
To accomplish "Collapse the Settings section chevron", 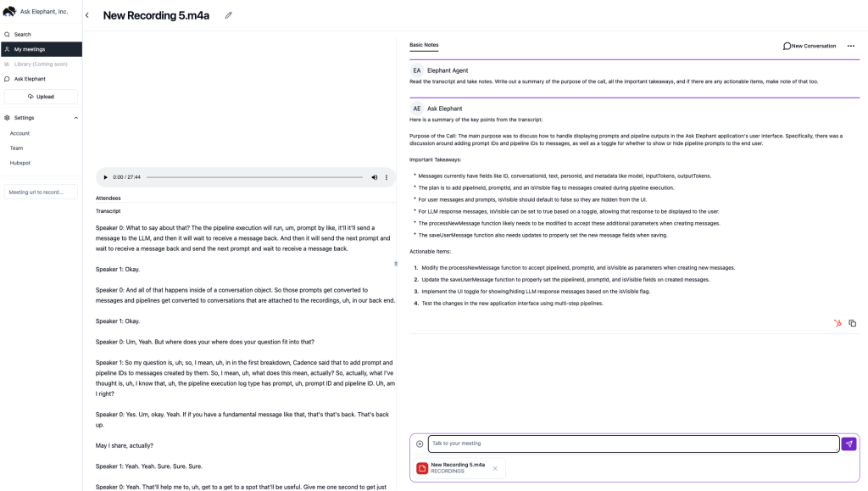I will point(75,118).
